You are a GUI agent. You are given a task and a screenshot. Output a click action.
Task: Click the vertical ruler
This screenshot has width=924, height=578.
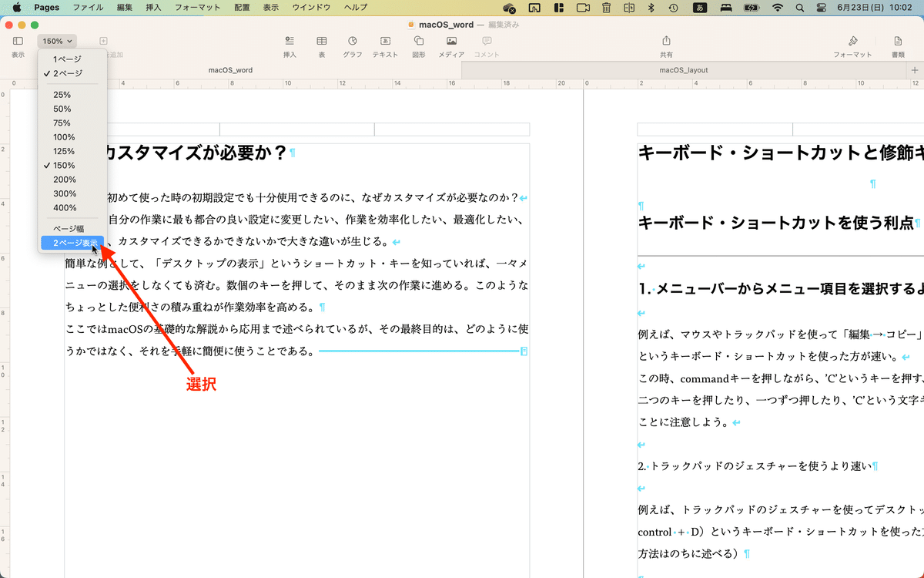[3, 331]
